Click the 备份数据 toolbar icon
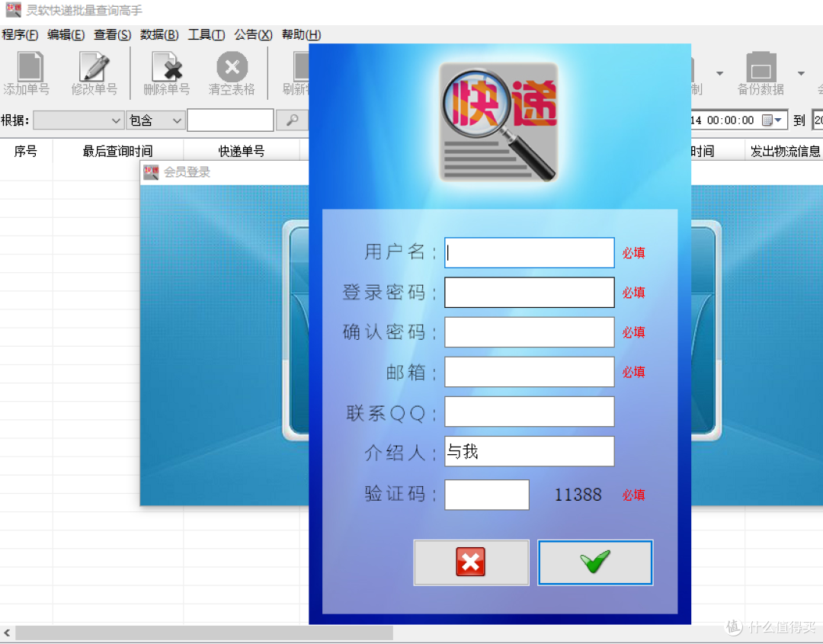Image resolution: width=823 pixels, height=644 pixels. click(761, 73)
